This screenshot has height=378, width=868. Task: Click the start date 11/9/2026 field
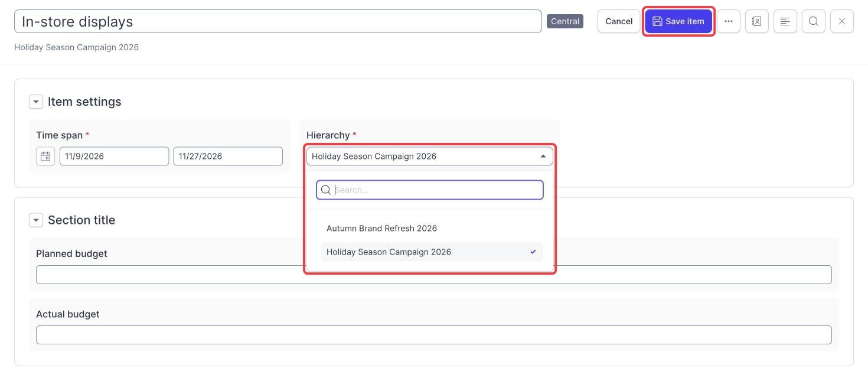(x=115, y=157)
